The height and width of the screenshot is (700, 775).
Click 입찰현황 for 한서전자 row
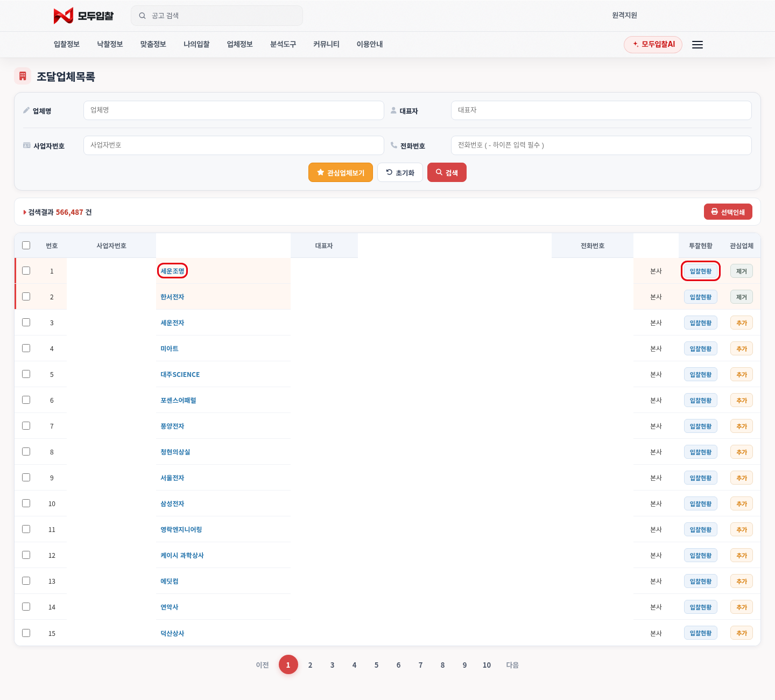[x=701, y=297]
